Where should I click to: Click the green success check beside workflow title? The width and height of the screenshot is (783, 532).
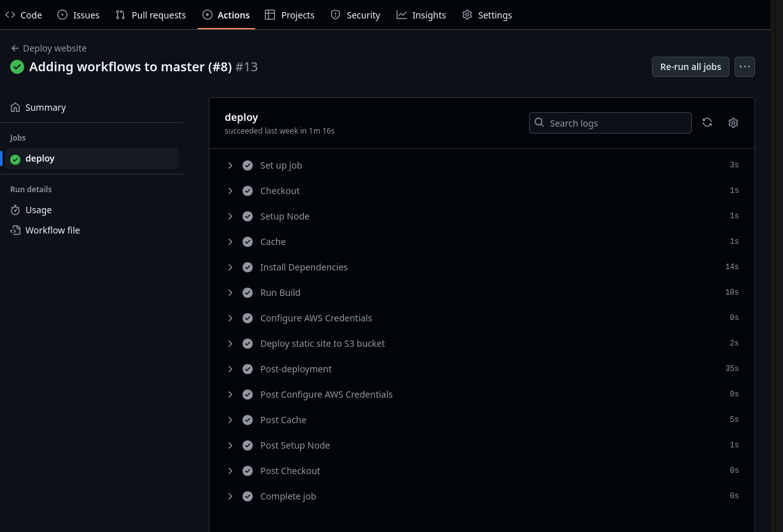17,67
